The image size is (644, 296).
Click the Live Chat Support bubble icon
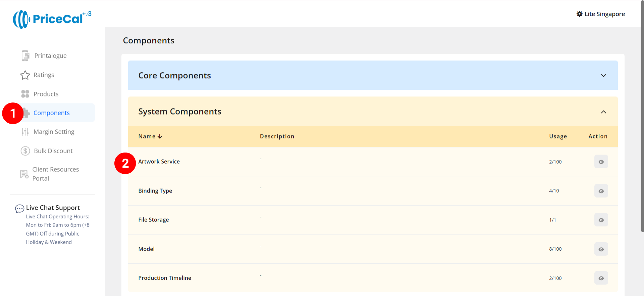(19, 209)
